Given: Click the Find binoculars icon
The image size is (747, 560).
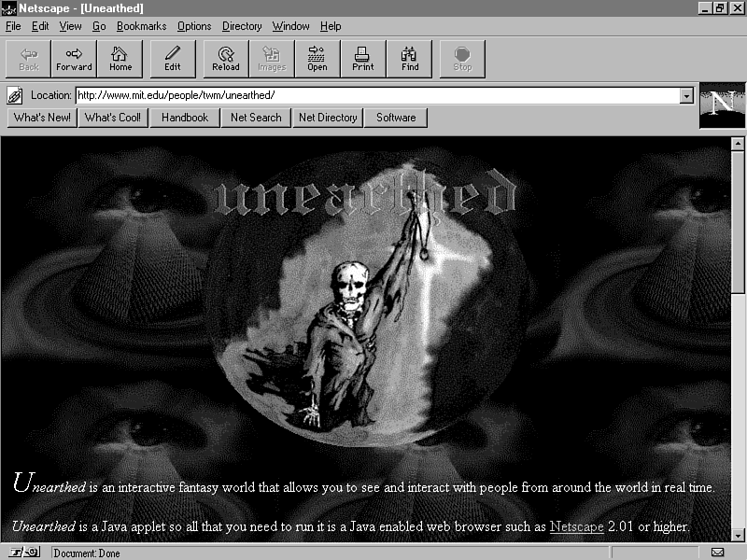Looking at the screenshot, I should [410, 58].
